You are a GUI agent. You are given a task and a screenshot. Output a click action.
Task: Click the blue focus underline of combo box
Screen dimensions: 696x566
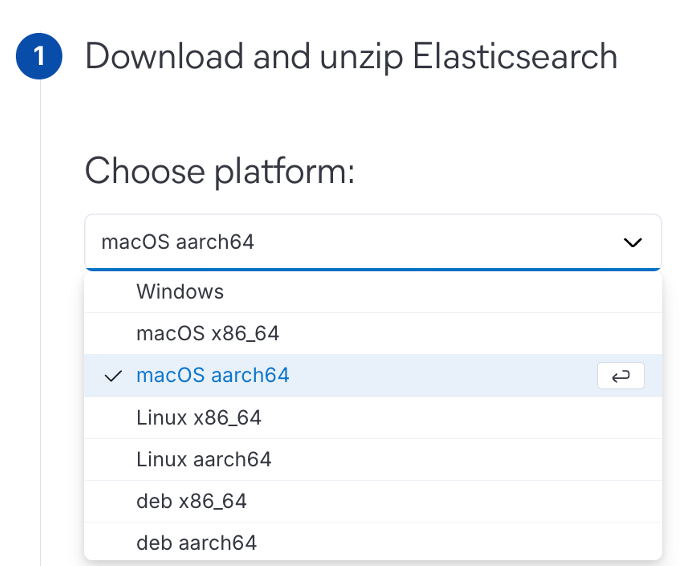373,269
